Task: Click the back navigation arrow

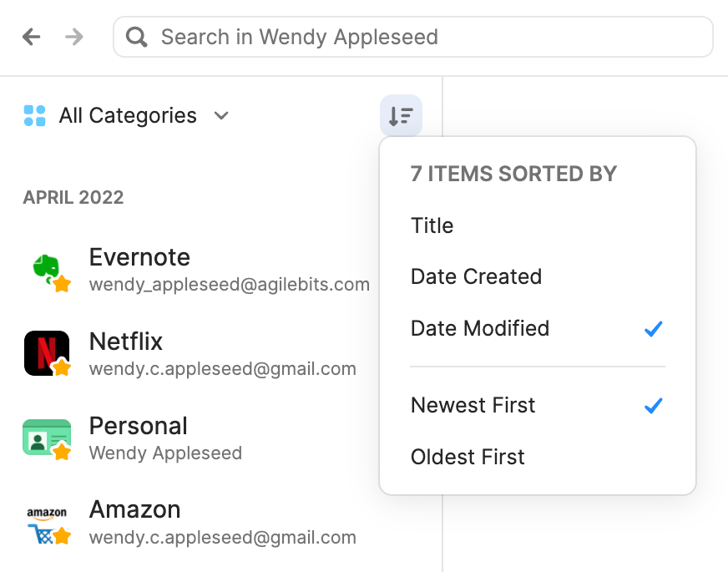Action: [x=31, y=37]
